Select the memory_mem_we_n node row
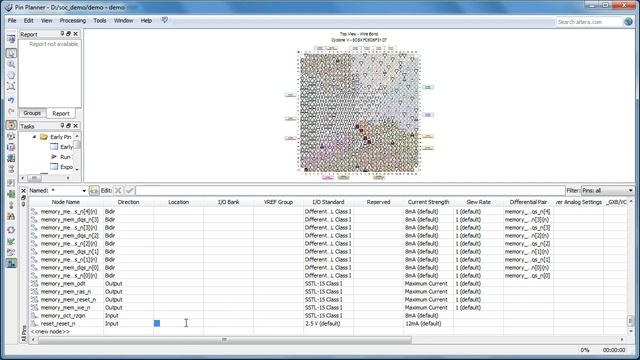The width and height of the screenshot is (640, 360). point(65,308)
